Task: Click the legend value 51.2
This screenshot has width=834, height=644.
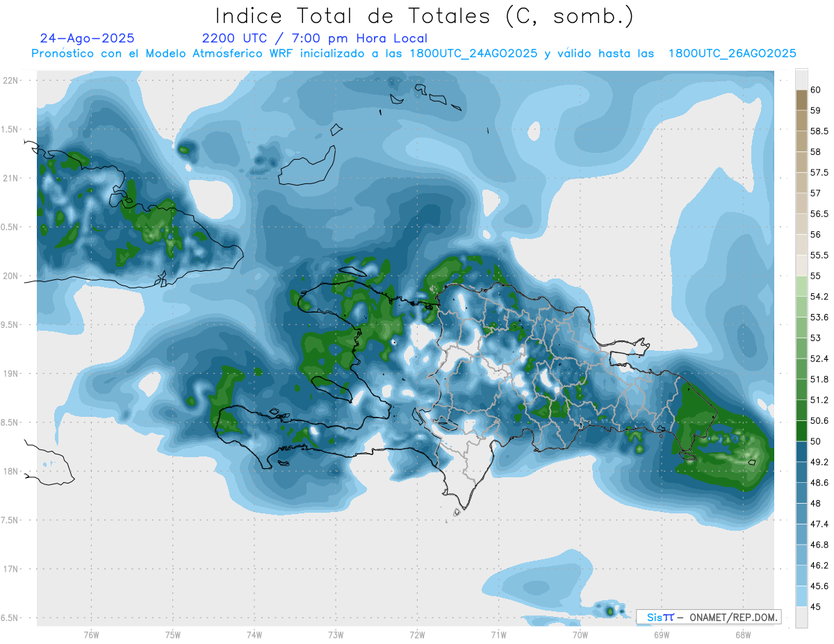Action: (x=820, y=400)
